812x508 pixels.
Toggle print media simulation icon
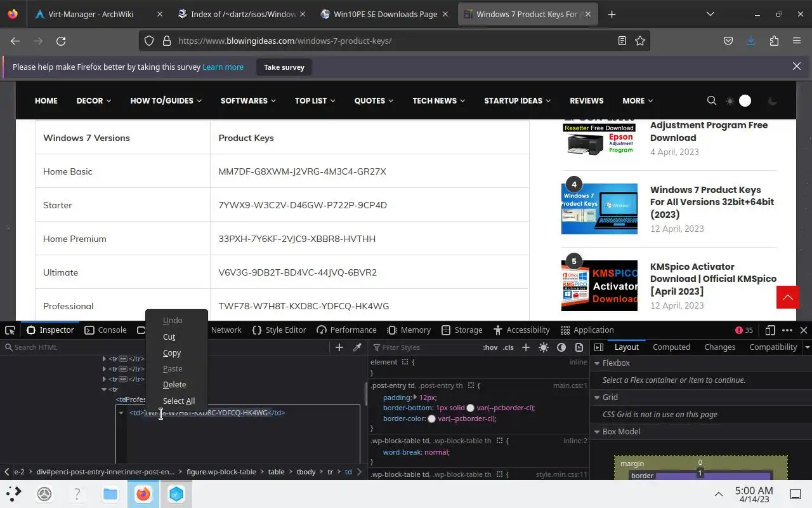point(579,347)
